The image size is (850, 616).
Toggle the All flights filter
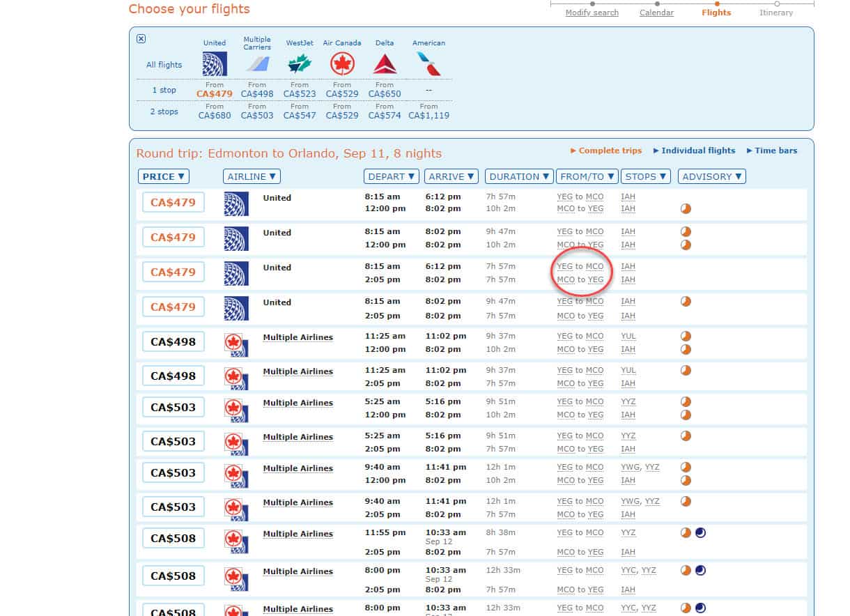(x=162, y=64)
